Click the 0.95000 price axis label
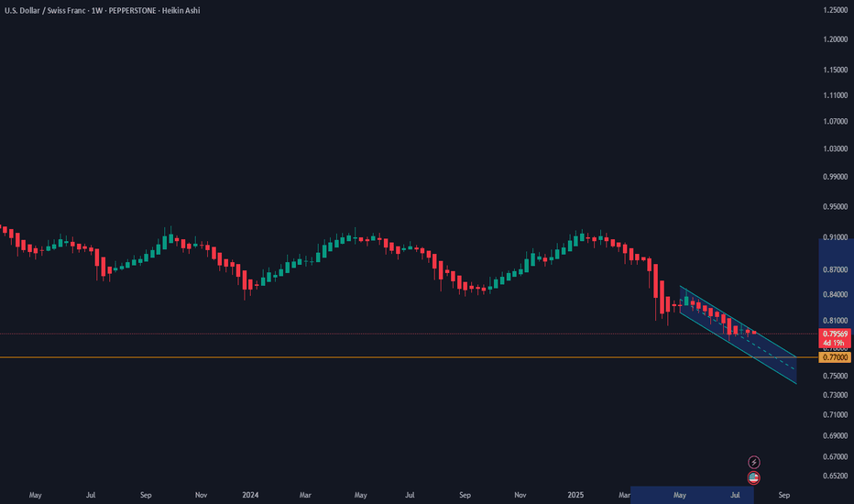 pyautogui.click(x=835, y=207)
